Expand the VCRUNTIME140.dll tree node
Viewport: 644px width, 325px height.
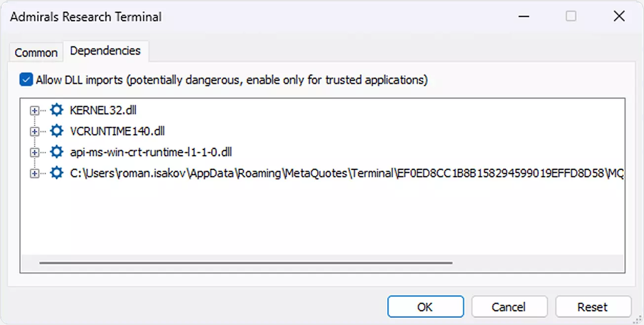coord(34,132)
